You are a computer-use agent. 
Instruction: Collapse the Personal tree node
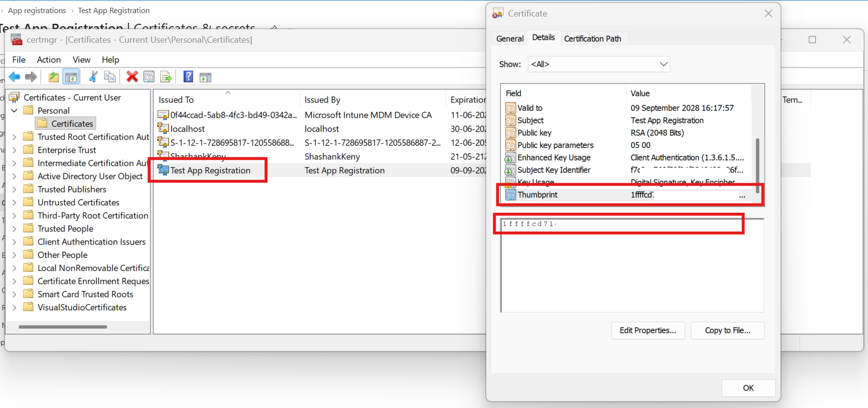pos(15,111)
